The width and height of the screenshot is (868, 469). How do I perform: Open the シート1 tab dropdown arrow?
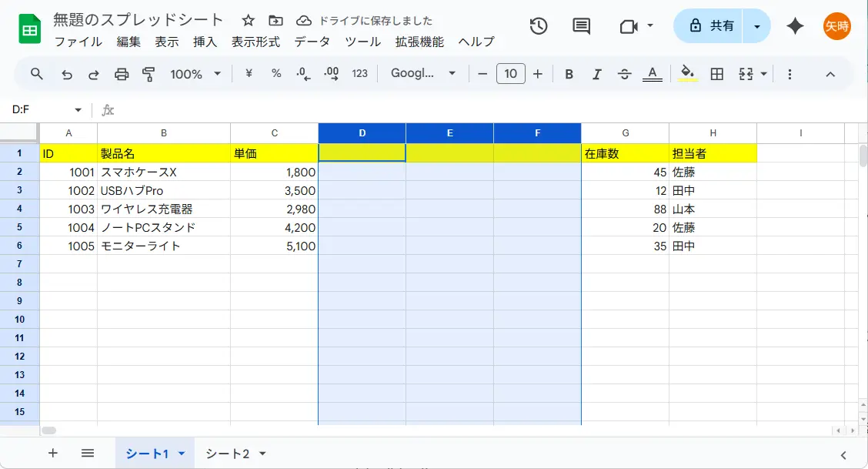(182, 454)
